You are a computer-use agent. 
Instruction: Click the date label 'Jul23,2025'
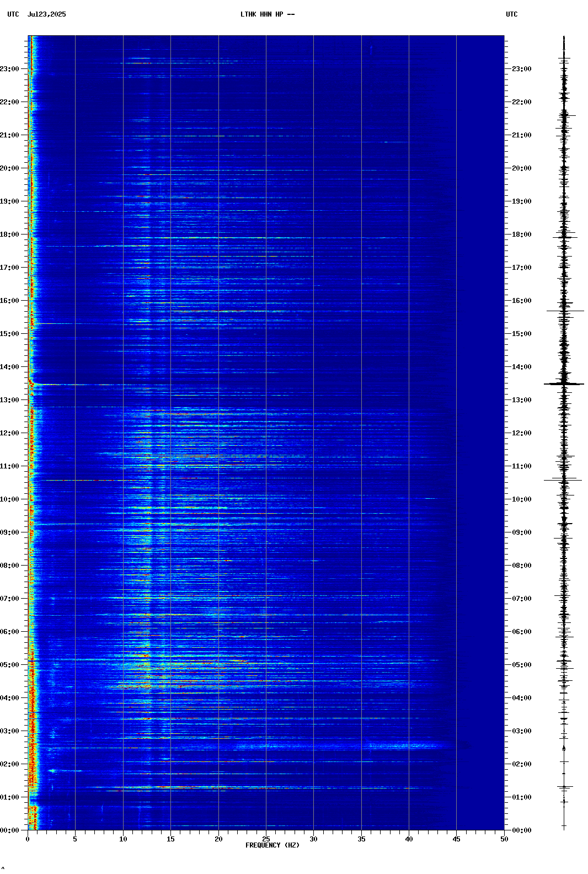(x=47, y=14)
